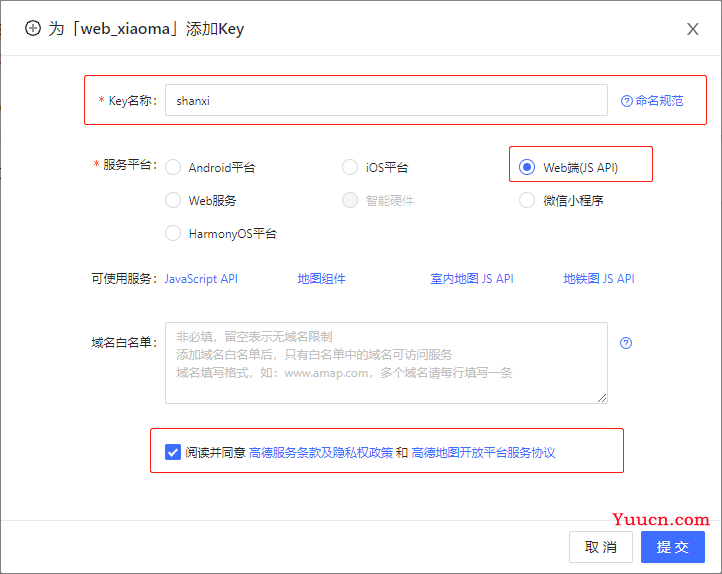Select the Android平台 radio button
This screenshot has width=722, height=574.
point(173,167)
